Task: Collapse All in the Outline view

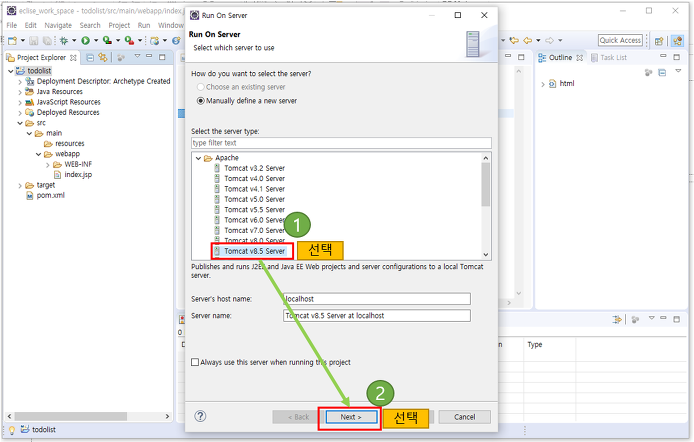Action: [x=662, y=73]
